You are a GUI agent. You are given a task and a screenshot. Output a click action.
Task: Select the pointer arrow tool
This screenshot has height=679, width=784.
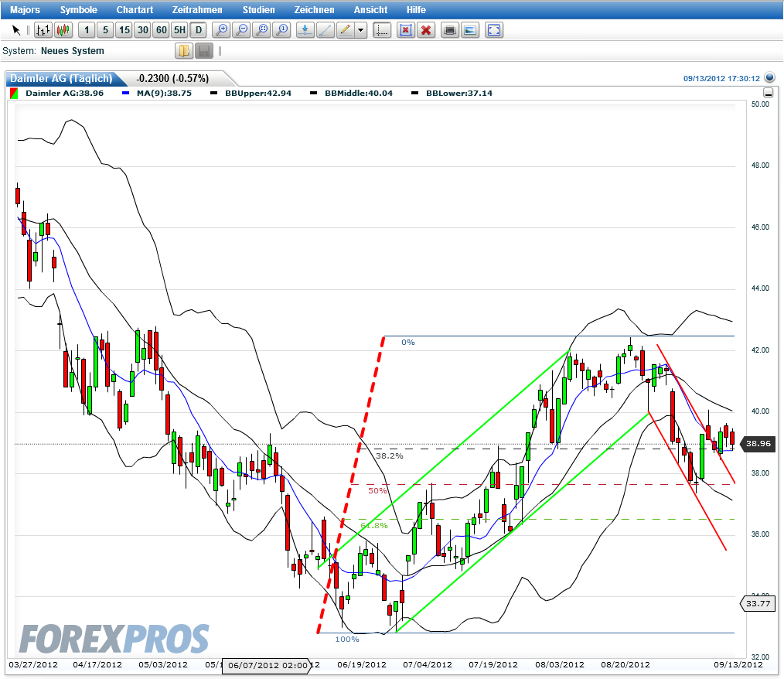(x=14, y=29)
